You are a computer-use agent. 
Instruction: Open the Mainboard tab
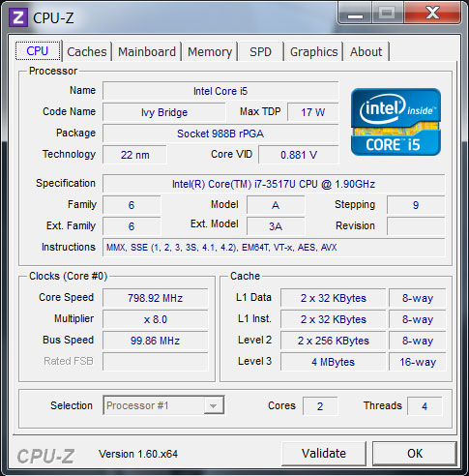click(147, 51)
